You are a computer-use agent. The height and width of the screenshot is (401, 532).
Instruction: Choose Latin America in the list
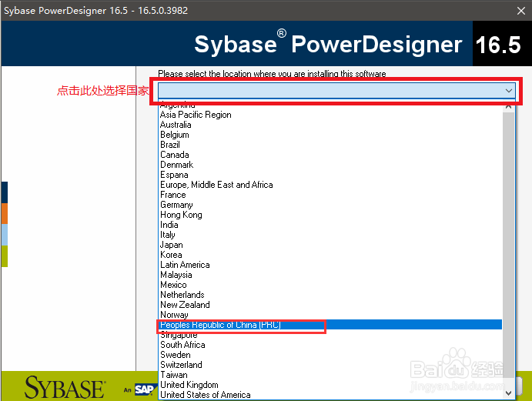tap(331, 265)
